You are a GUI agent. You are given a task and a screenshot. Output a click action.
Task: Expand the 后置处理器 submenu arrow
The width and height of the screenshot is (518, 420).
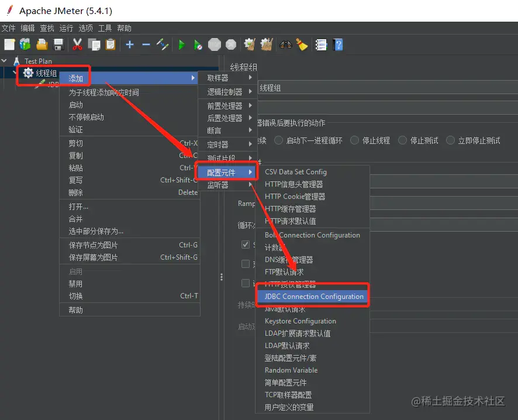[250, 118]
